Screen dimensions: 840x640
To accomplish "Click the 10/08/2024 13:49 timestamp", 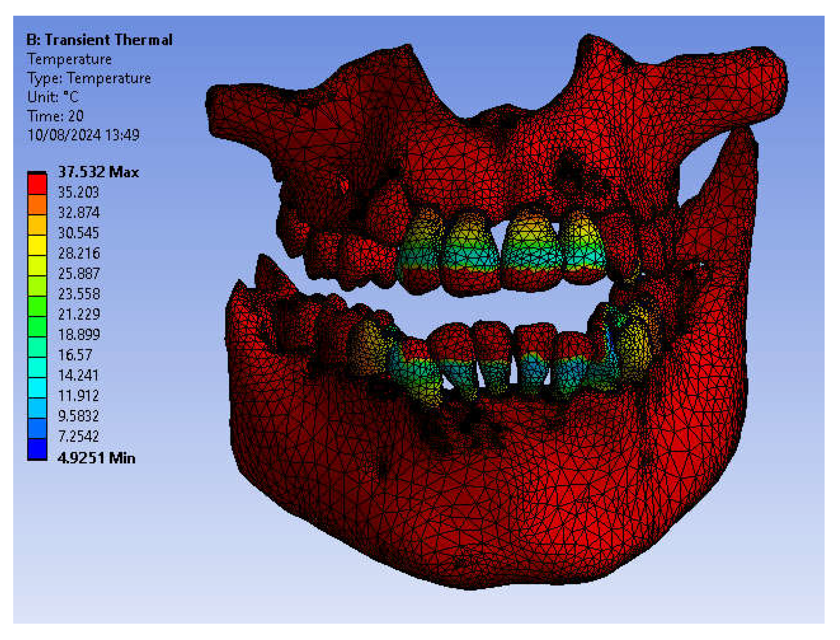I will (84, 135).
